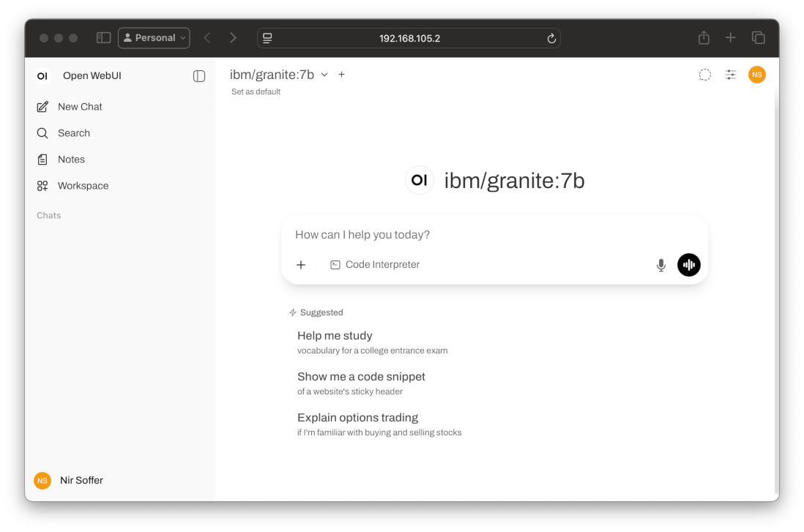Screen dimensions: 804x532
Task: Click the microphone dictate icon
Action: pyautogui.click(x=660, y=265)
